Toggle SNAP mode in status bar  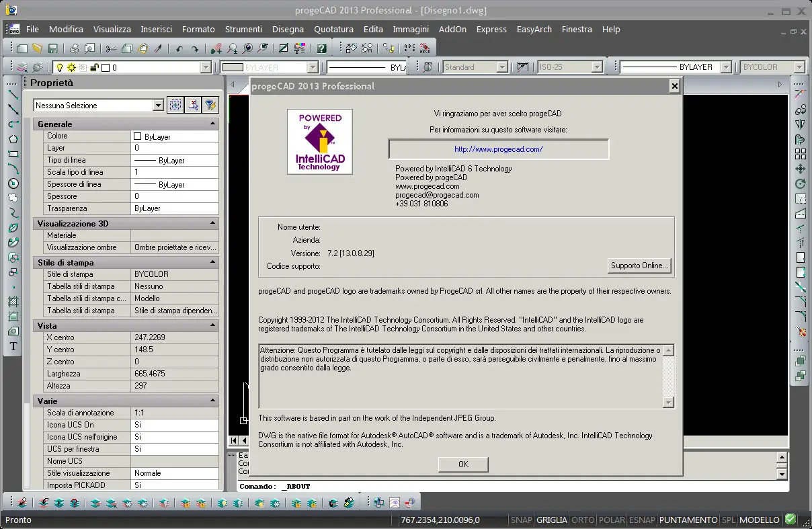click(x=521, y=520)
